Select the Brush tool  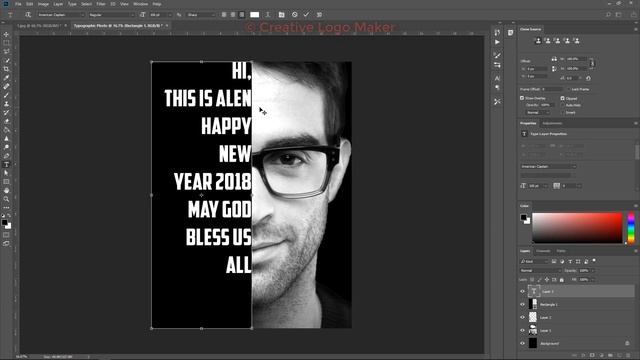pos(6,95)
